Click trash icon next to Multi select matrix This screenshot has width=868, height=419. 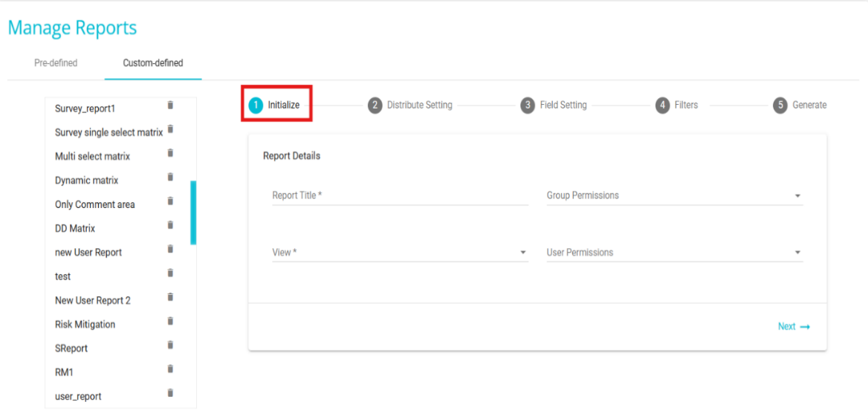170,153
